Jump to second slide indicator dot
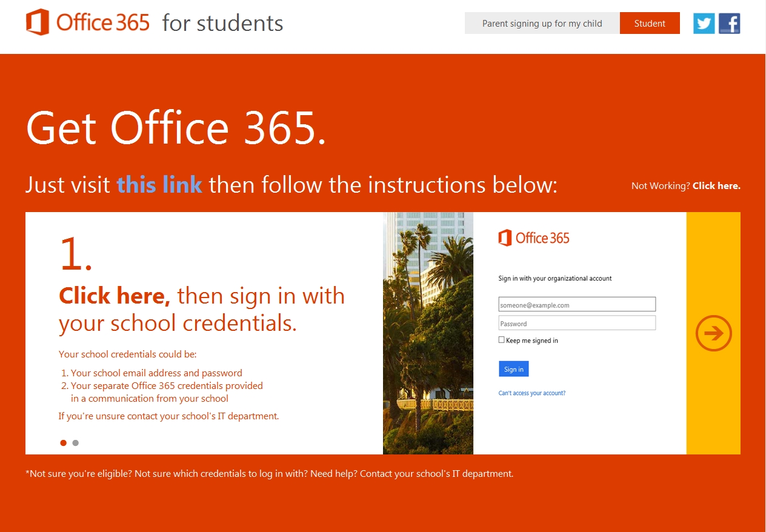The width and height of the screenshot is (766, 532). tap(75, 443)
